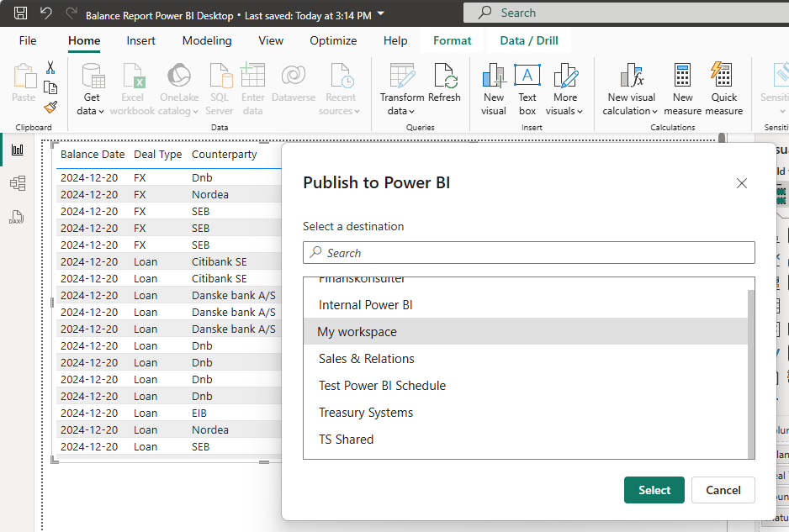Pick the Test Power BI Schedule workspace
789x532 pixels.
(526, 385)
